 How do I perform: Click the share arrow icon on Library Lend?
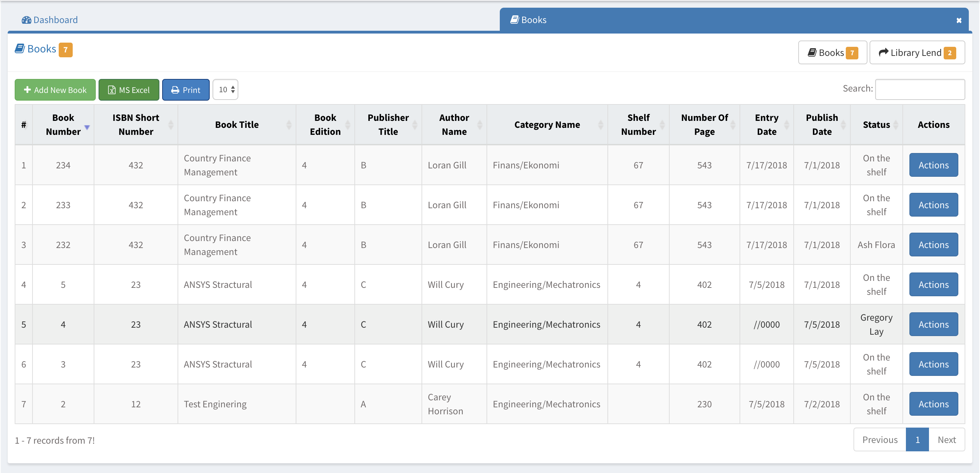coord(884,52)
